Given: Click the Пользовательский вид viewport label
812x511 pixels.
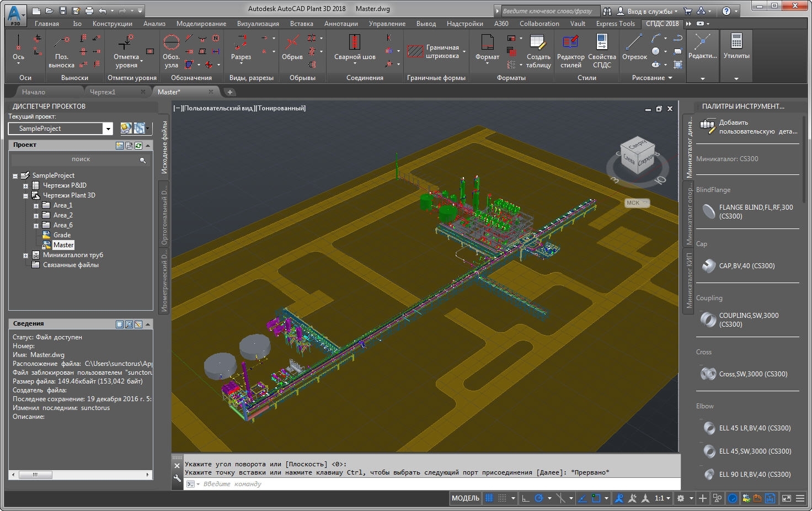Looking at the screenshot, I should coord(219,108).
